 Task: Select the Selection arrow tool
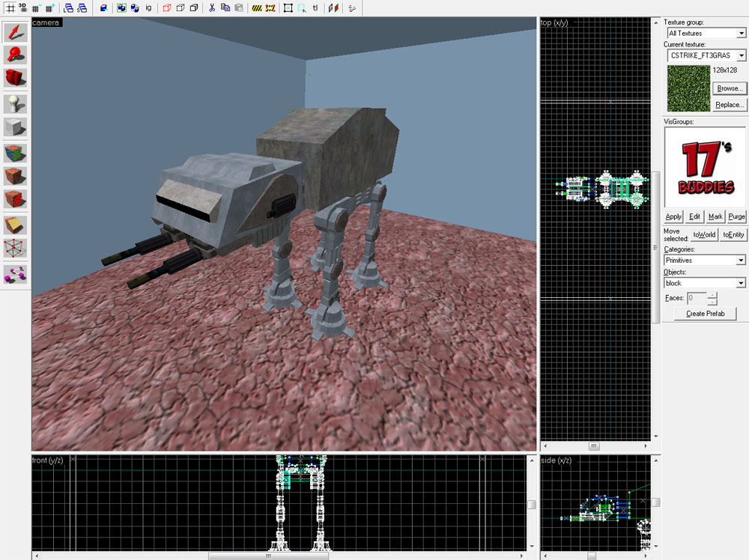click(x=15, y=32)
